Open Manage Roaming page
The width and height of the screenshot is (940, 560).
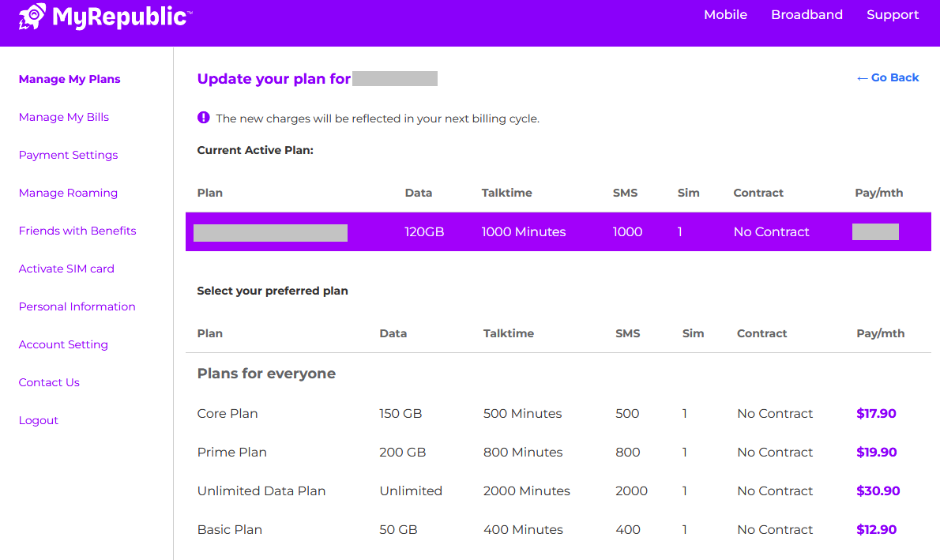[68, 193]
